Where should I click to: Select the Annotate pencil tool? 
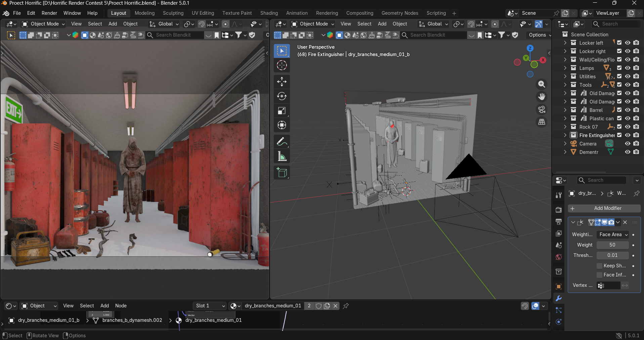282,142
